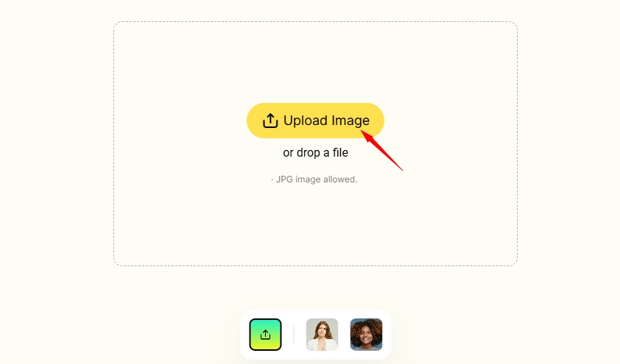The height and width of the screenshot is (364, 620).
Task: Click the word 'Upload' on the yellow button
Action: coord(306,121)
